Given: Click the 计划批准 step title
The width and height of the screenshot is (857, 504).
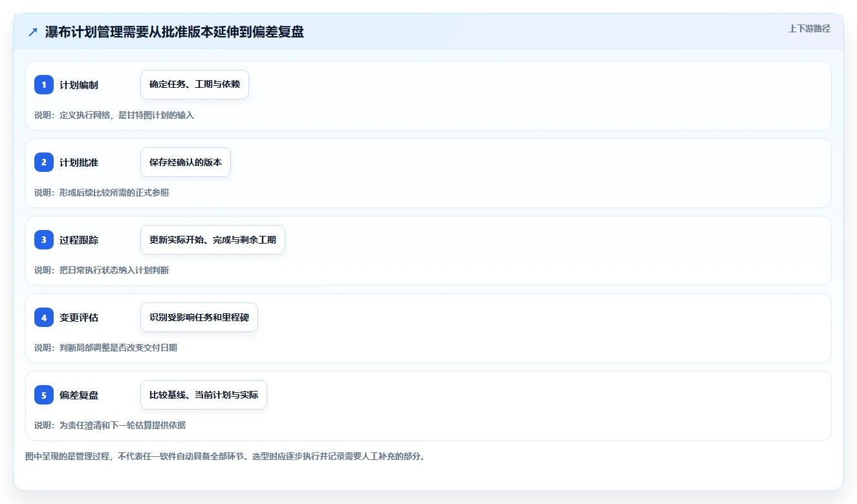Looking at the screenshot, I should pos(79,163).
